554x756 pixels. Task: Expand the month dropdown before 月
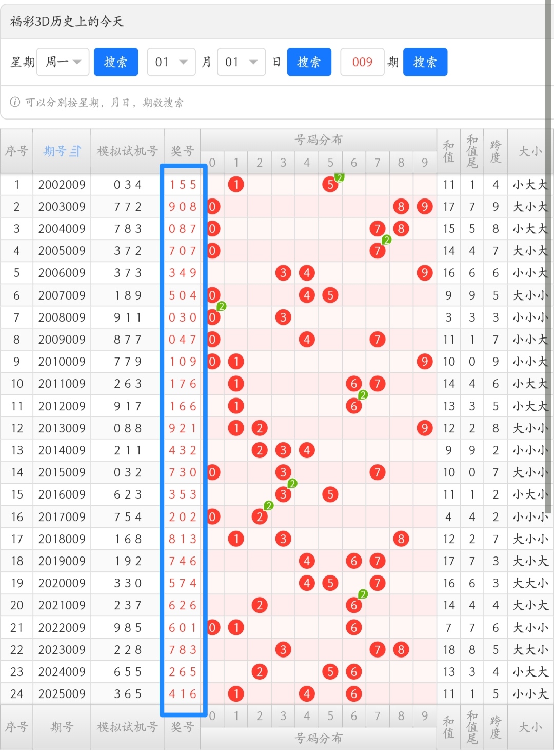pyautogui.click(x=171, y=62)
